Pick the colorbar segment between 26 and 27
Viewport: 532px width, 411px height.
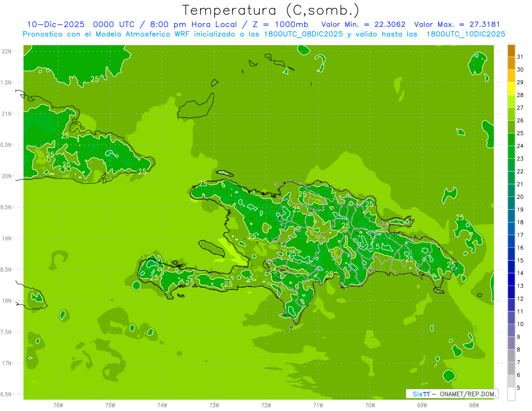tap(511, 114)
